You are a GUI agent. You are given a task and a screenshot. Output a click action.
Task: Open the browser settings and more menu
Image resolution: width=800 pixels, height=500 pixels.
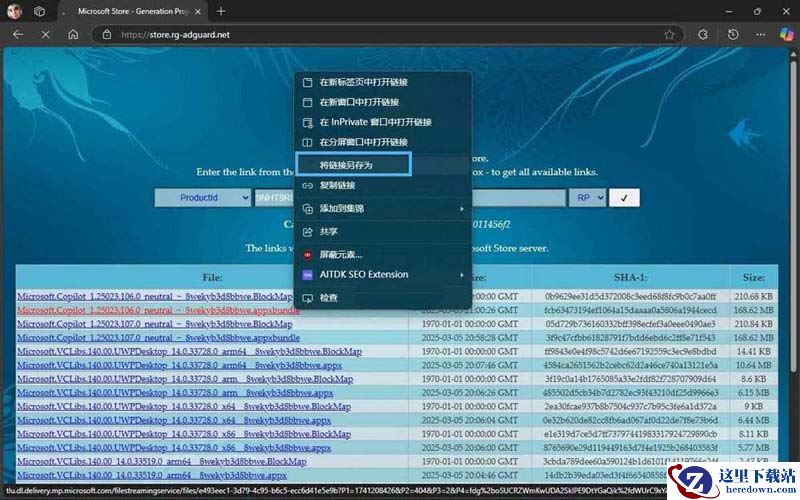761,35
